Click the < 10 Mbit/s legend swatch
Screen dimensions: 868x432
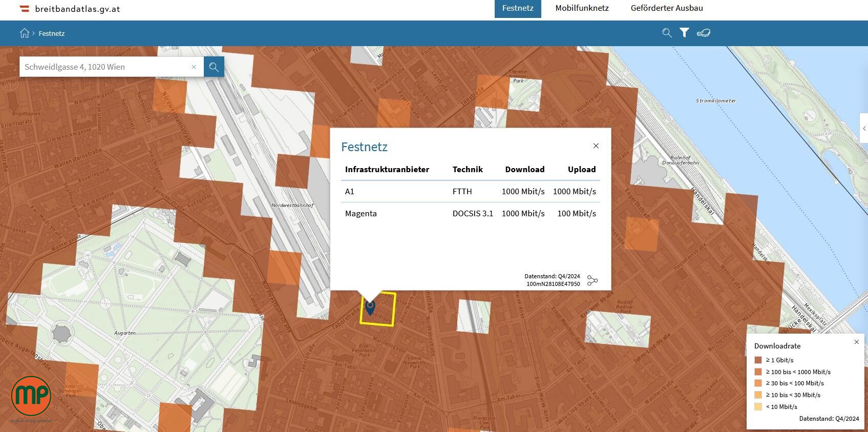click(758, 407)
